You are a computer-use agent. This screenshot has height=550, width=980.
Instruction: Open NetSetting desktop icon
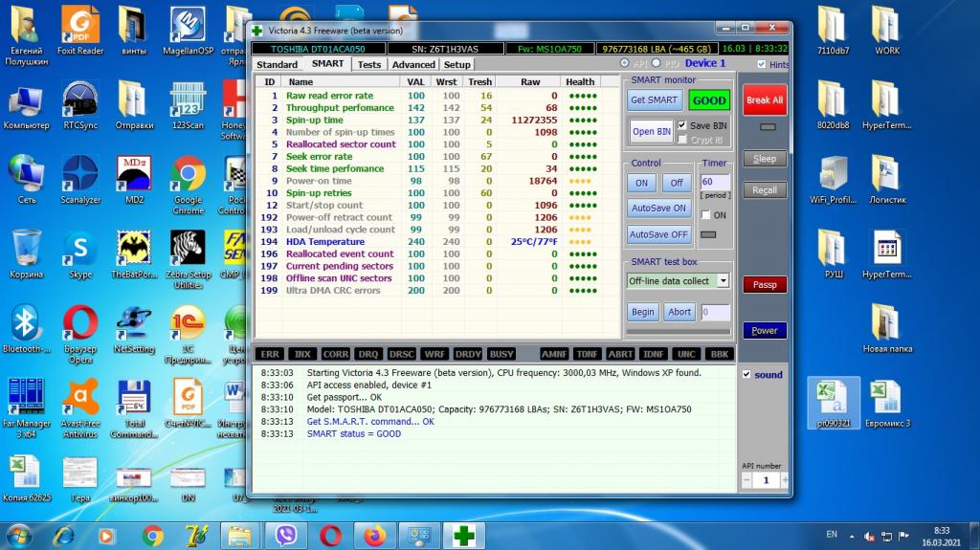point(134,329)
